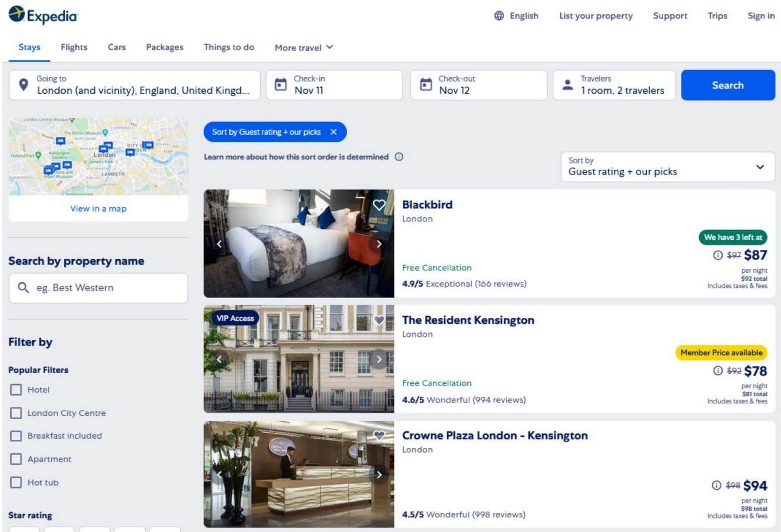The width and height of the screenshot is (781, 532).
Task: Open the Sort by dropdown
Action: pos(668,167)
